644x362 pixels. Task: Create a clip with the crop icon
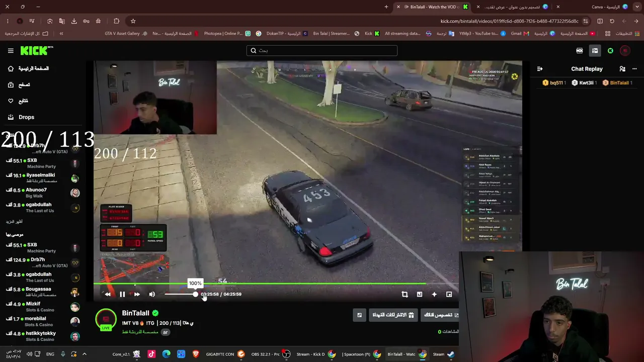click(x=405, y=295)
